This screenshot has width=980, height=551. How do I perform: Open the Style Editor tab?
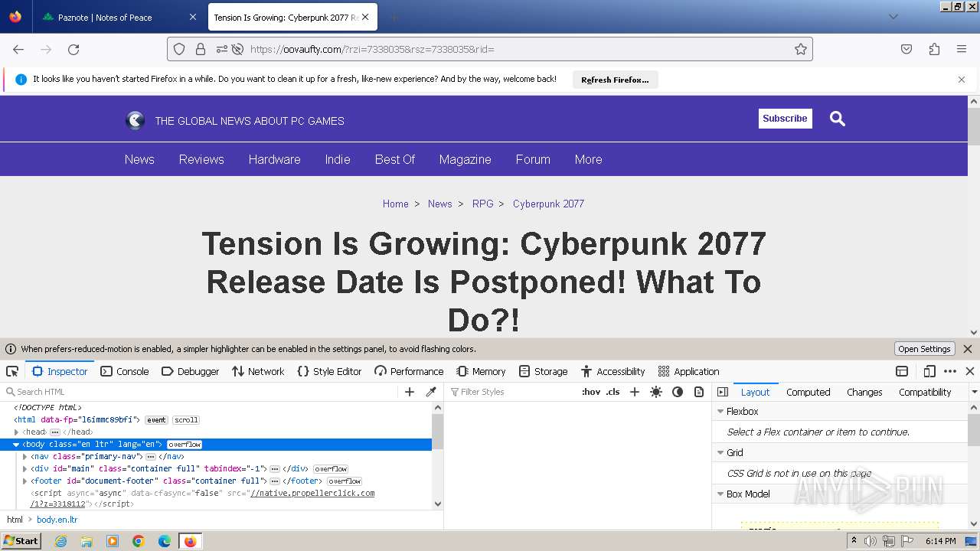coord(329,371)
